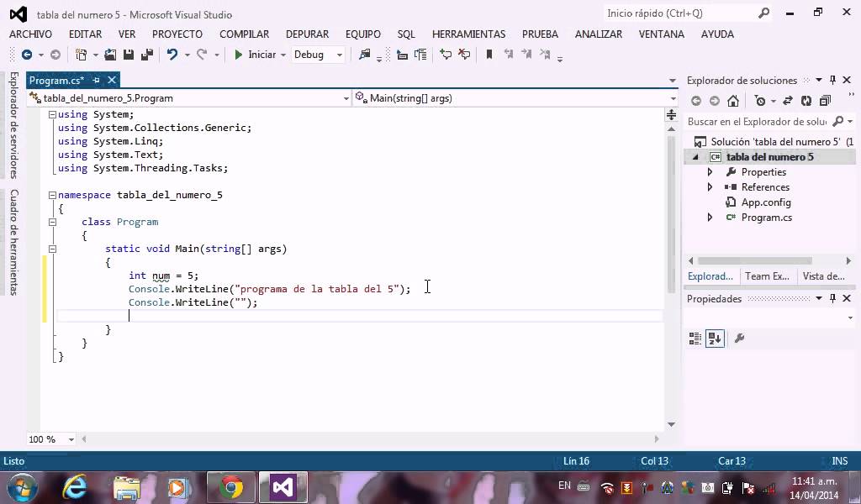Collapse the namespace tabla_del_numero_5 block
861x504 pixels.
point(52,195)
